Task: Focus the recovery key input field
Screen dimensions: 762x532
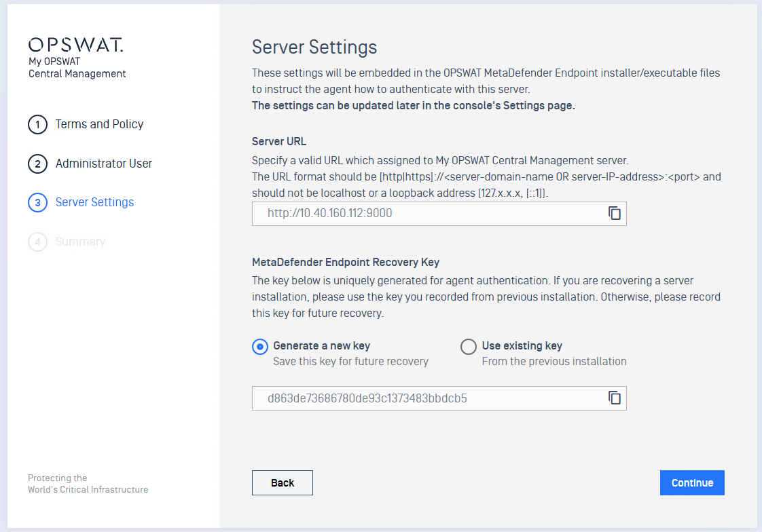Action: coord(439,398)
